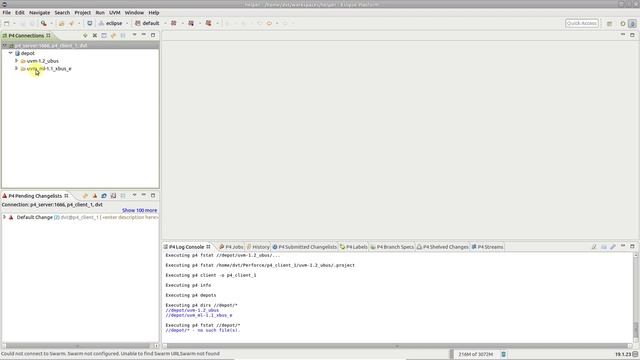Click the blue sync icon in Pending Changelists toolbar
Screen dimensions: 640x360
coord(104,196)
